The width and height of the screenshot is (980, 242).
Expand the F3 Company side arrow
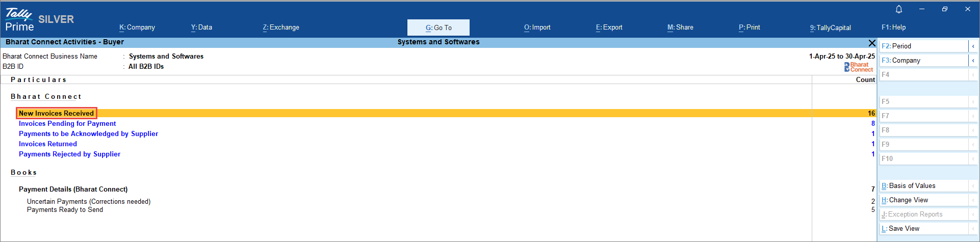point(973,60)
